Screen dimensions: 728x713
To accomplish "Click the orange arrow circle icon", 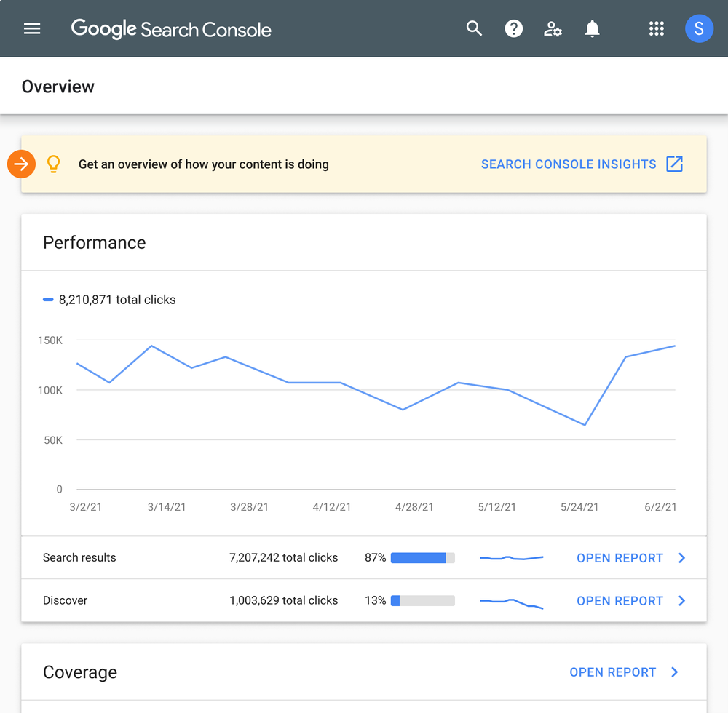I will (x=21, y=164).
